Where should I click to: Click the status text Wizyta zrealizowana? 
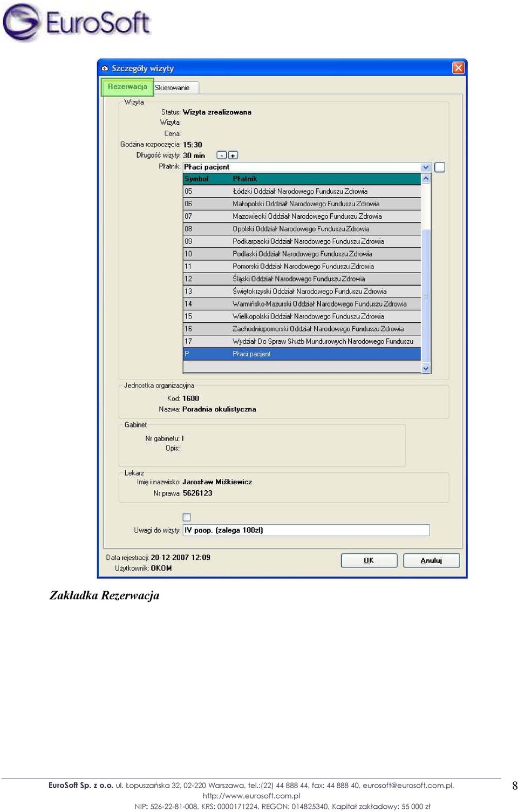tap(217, 112)
